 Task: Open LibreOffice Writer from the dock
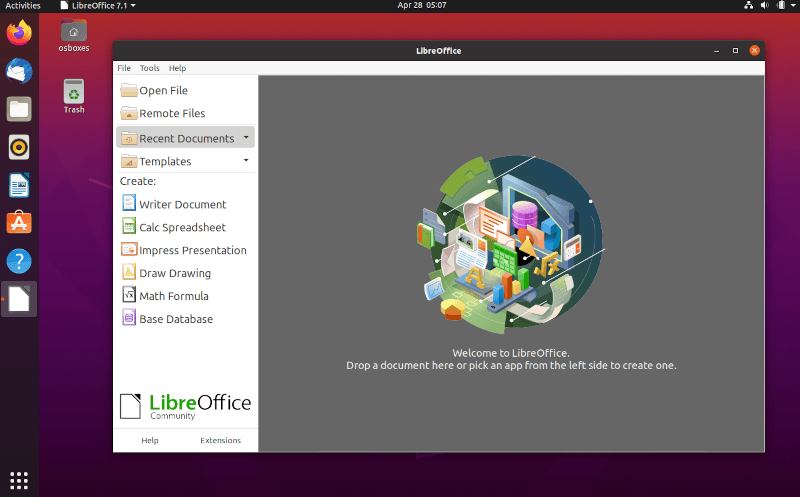coord(19,185)
